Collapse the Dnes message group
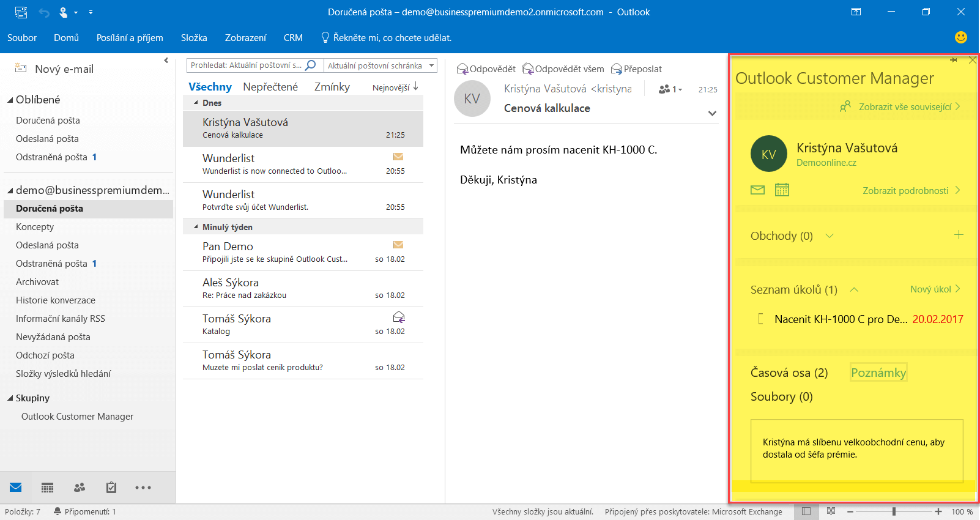The height and width of the screenshot is (520, 980). (x=196, y=103)
